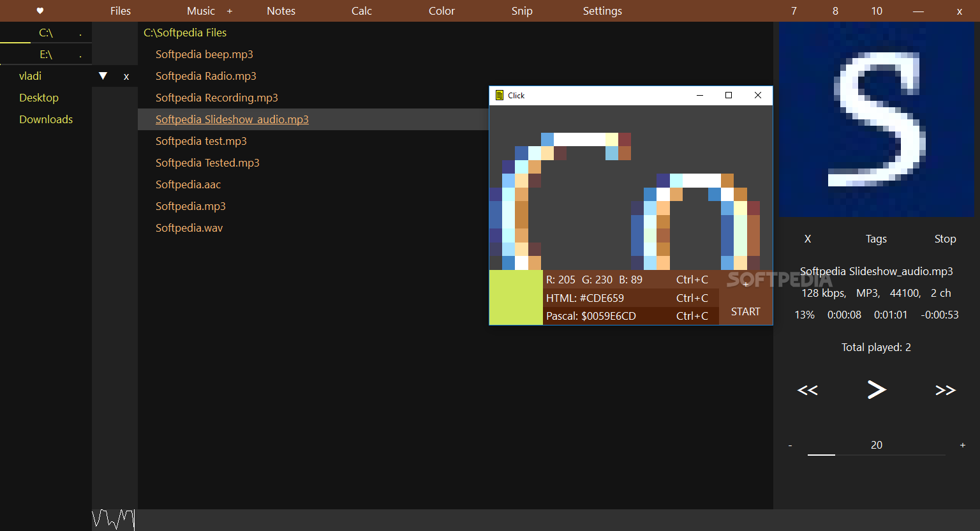Click the Total played: 2 counter
980x531 pixels.
(x=876, y=347)
